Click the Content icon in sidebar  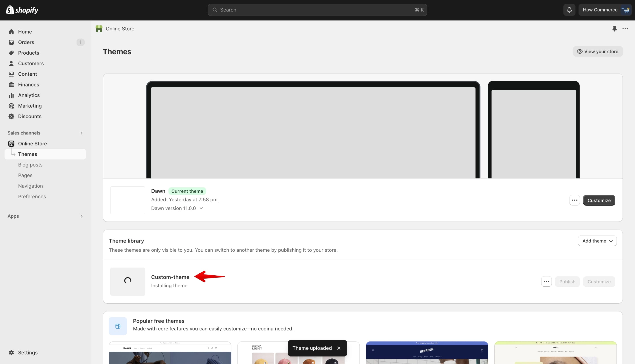click(11, 74)
